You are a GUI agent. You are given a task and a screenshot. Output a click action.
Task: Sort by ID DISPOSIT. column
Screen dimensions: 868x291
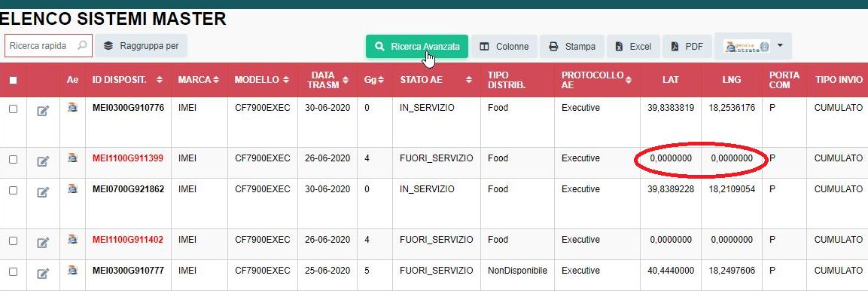[x=160, y=80]
